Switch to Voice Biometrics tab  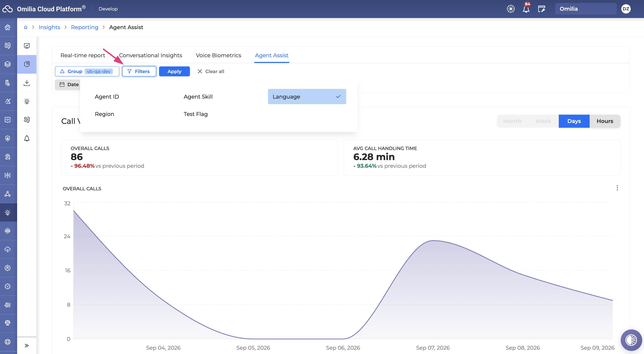(219, 55)
